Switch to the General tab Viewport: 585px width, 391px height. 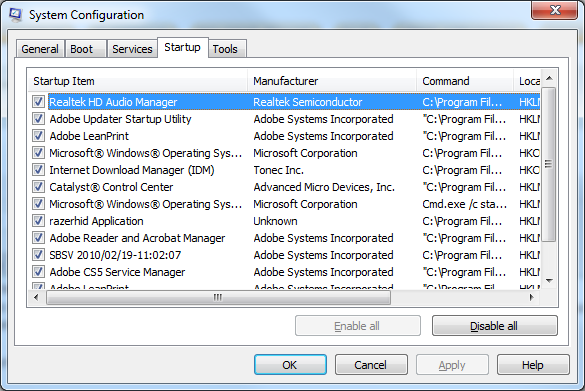[x=40, y=49]
